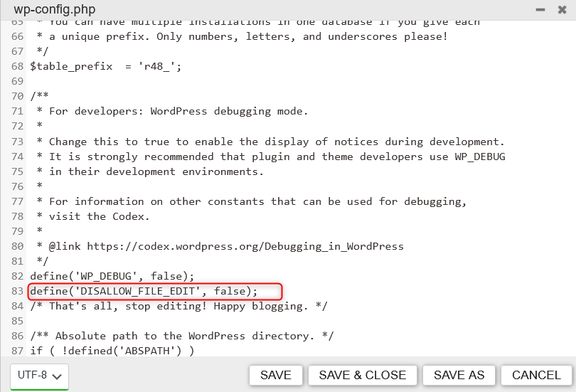Click the empty line 85
This screenshot has height=392, width=576.
tap(294, 321)
